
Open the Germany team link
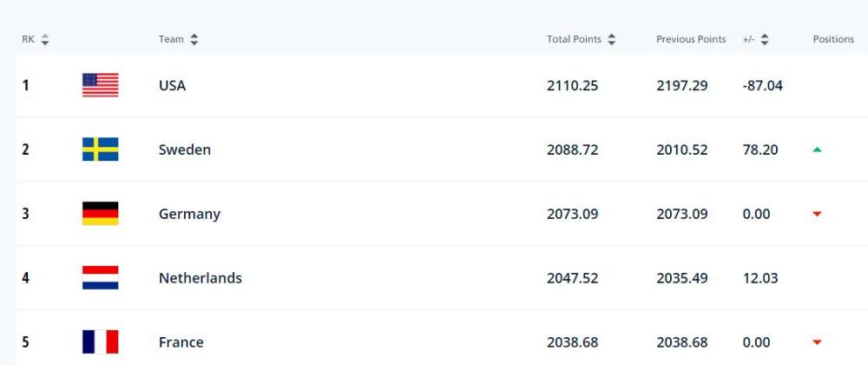[x=189, y=214]
